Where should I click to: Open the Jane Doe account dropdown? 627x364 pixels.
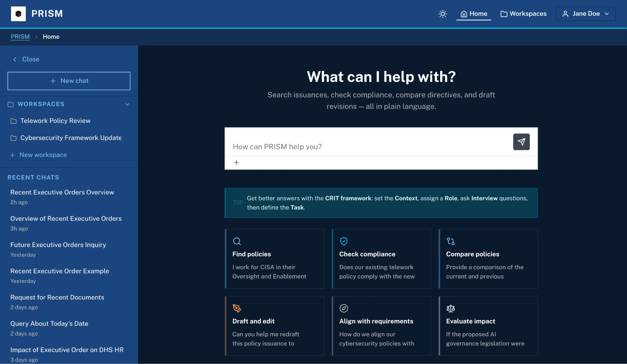[x=586, y=14]
